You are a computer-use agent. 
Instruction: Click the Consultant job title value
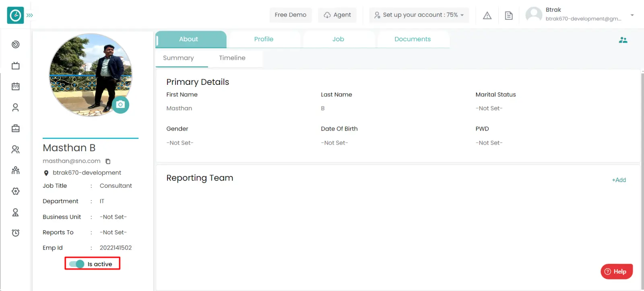116,186
